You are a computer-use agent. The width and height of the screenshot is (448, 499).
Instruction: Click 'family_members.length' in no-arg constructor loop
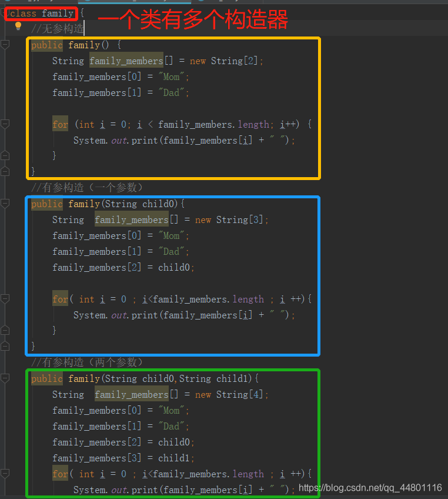pos(213,124)
